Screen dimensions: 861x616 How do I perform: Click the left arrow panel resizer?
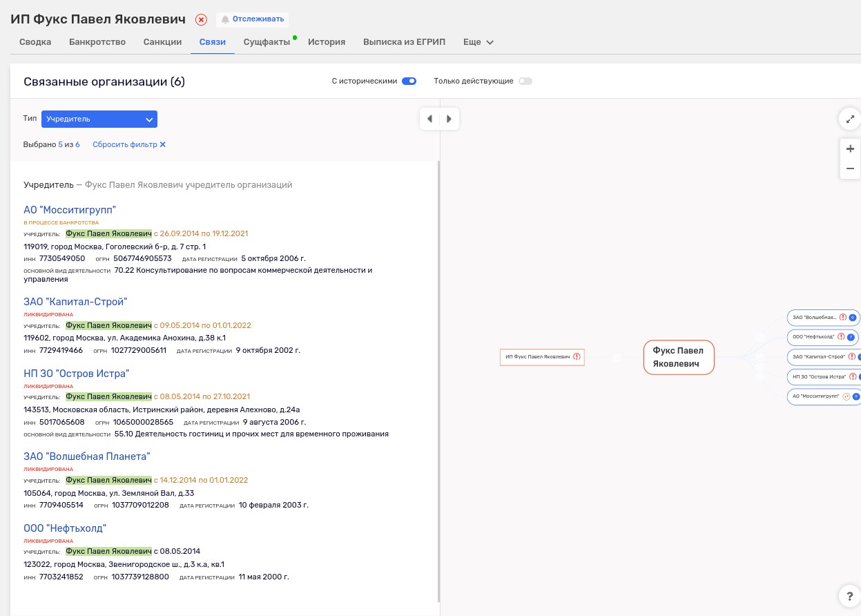[x=429, y=119]
